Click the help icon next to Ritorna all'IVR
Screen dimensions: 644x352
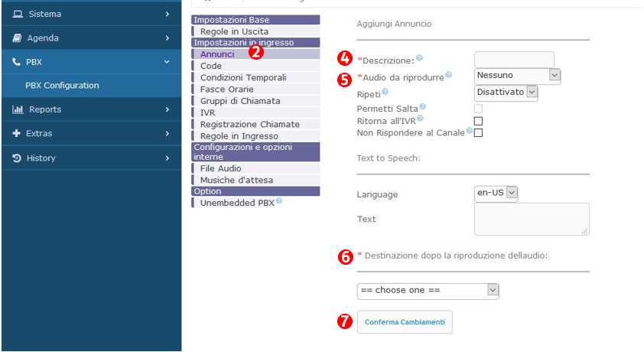[x=419, y=119]
